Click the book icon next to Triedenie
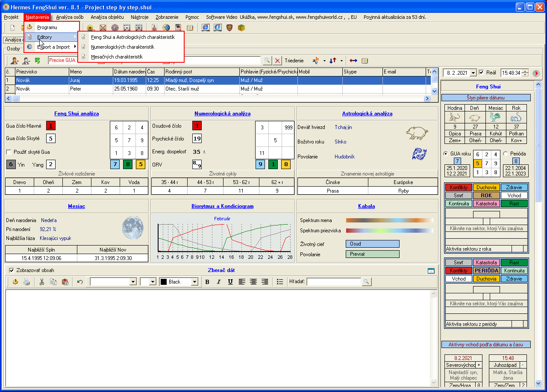Image resolution: width=547 pixels, height=392 pixels. click(365, 61)
